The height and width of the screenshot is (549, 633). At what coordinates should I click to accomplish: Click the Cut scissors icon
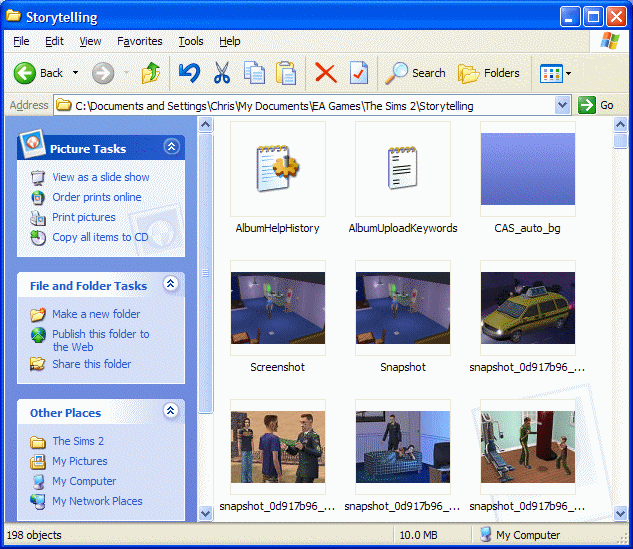pyautogui.click(x=222, y=73)
